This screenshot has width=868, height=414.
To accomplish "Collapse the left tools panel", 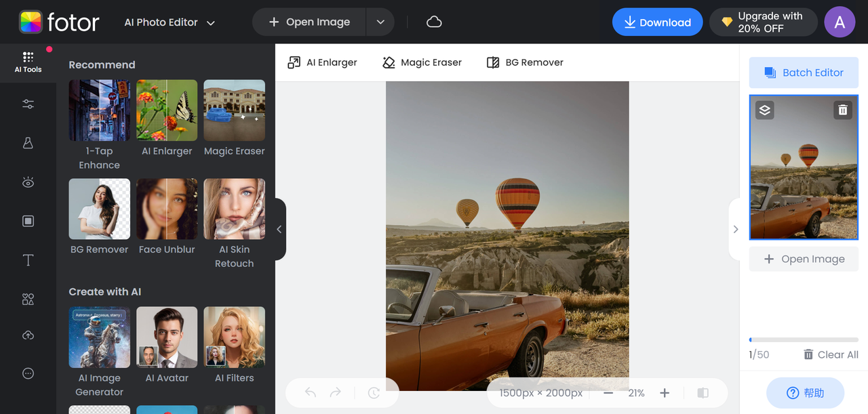I will 279,229.
